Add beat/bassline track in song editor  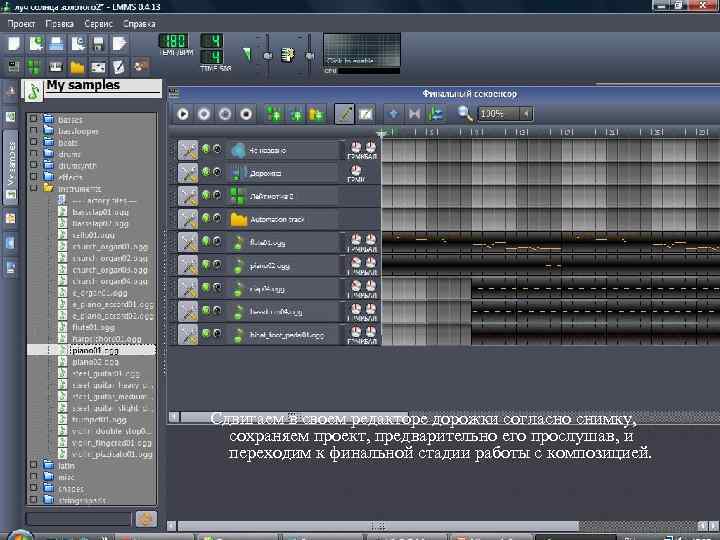(274, 114)
